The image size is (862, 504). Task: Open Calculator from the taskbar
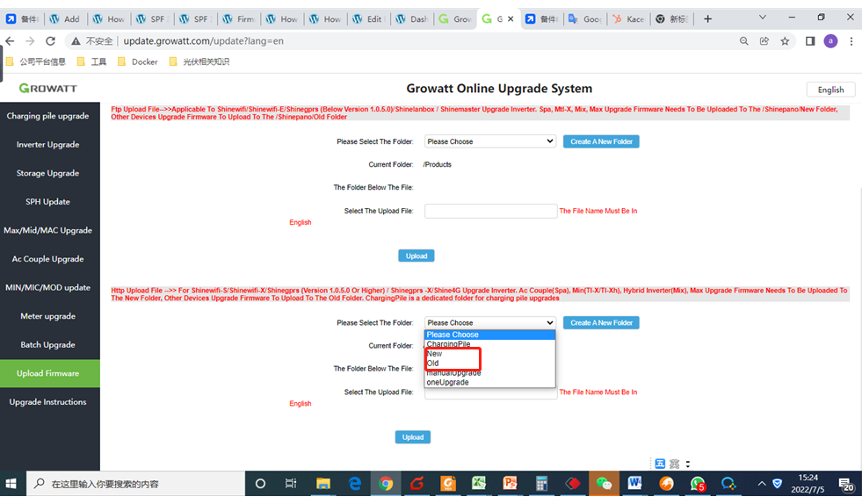[541, 484]
